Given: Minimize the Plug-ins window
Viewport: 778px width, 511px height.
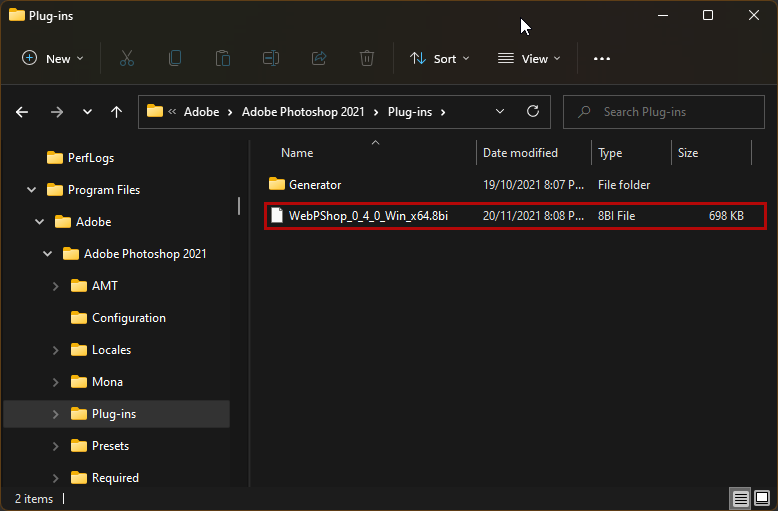Looking at the screenshot, I should click(x=662, y=15).
